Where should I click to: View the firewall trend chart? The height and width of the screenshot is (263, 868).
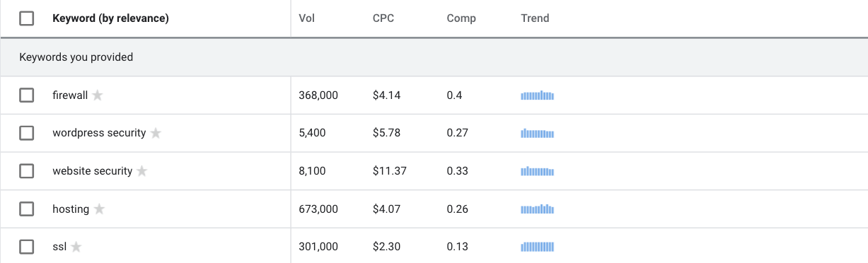pos(537,95)
